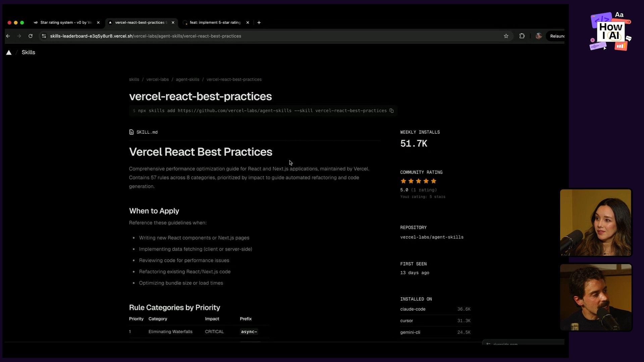Go back to the previous page
Viewport: 644px width, 362px height.
8,36
